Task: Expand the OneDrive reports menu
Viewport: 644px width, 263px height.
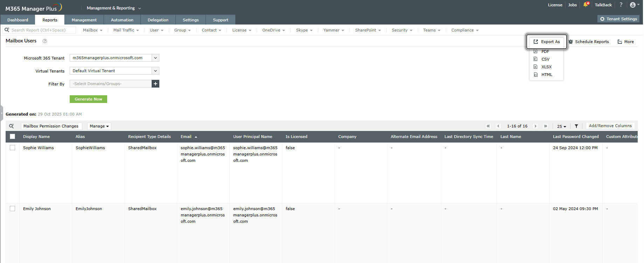Action: coord(273,30)
